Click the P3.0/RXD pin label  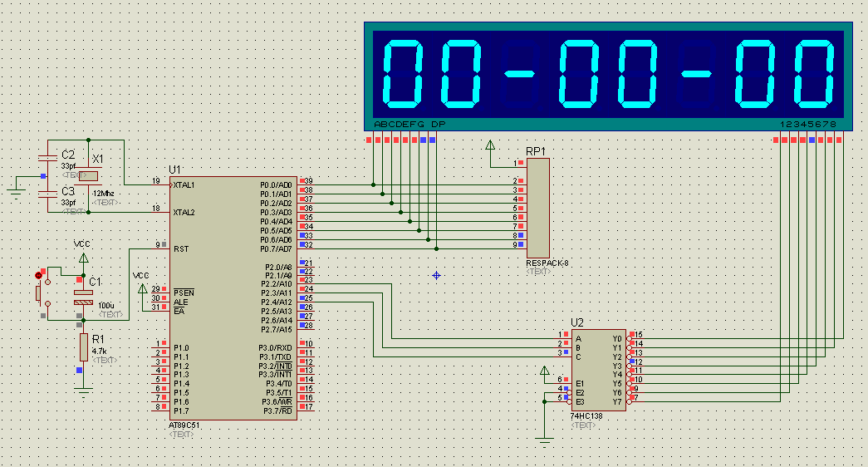276,348
